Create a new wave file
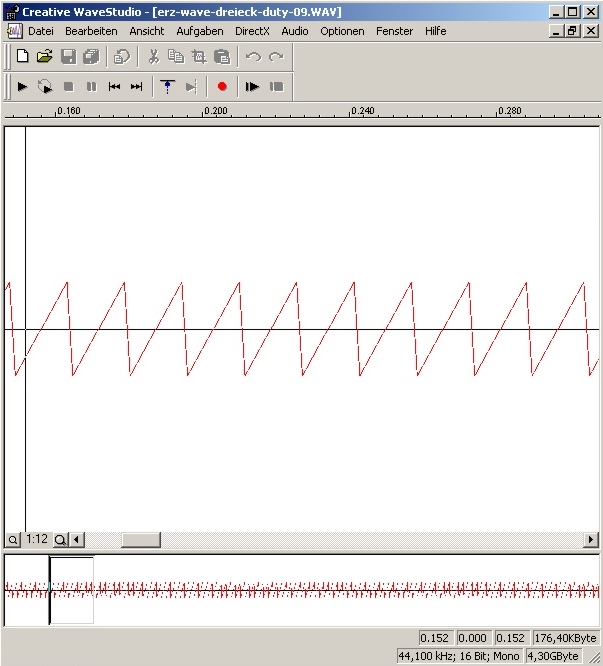 [x=23, y=56]
